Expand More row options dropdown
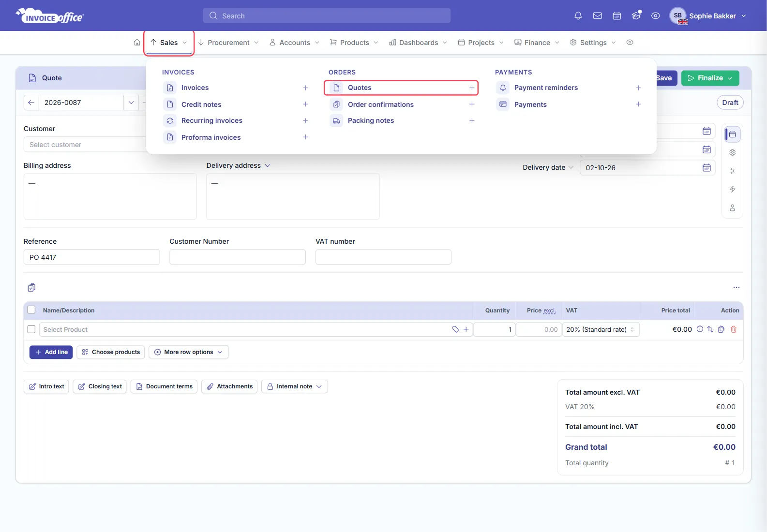 [x=189, y=352]
